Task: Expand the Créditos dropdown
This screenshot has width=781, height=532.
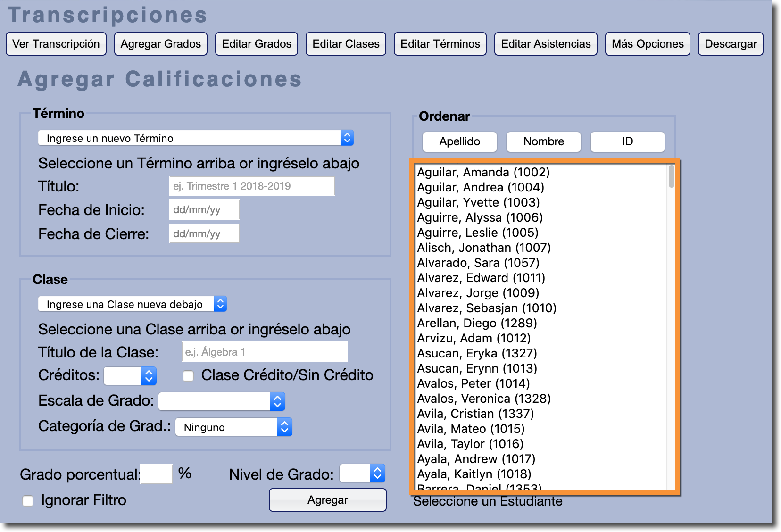Action: (x=130, y=376)
